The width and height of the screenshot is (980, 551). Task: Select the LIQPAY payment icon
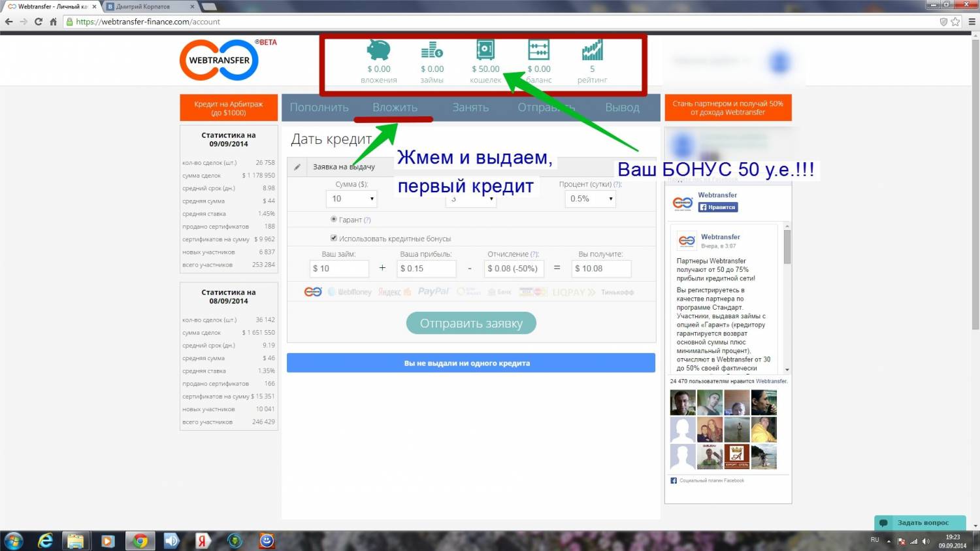click(x=574, y=292)
